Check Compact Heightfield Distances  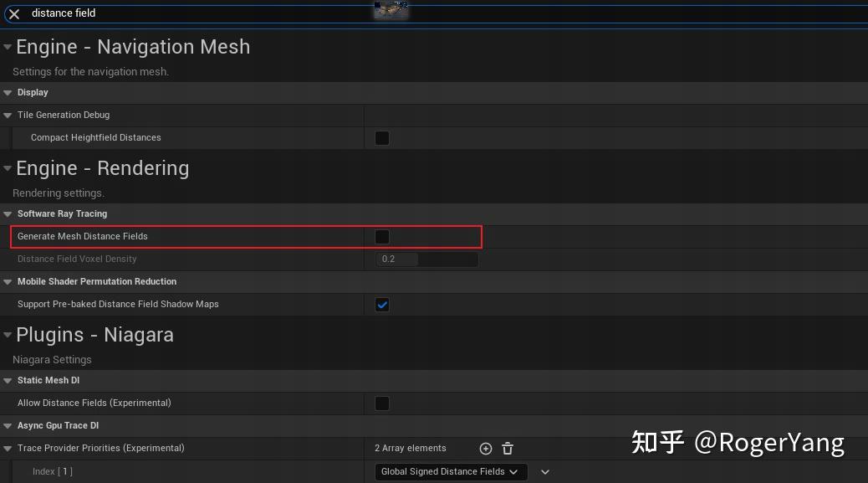pyautogui.click(x=382, y=137)
